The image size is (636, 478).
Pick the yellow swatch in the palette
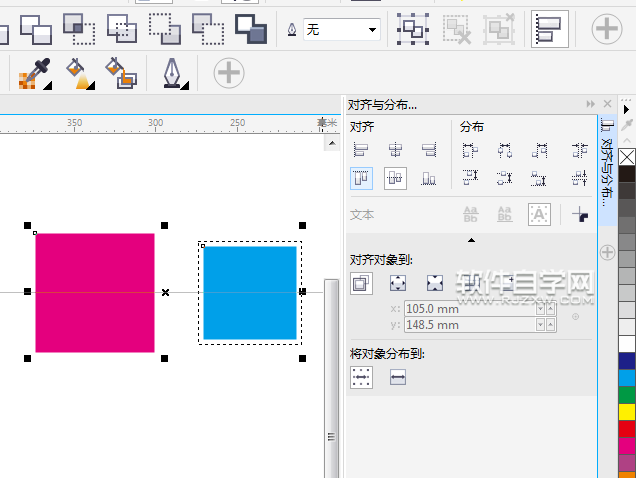[627, 412]
